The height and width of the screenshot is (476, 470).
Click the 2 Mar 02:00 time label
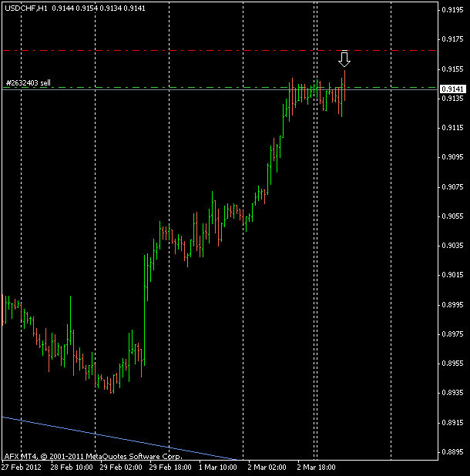[x=267, y=467]
